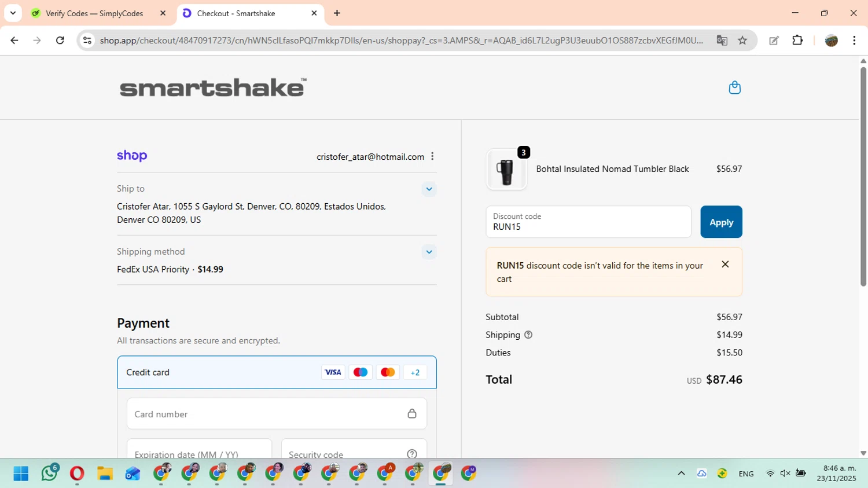Open the tab search dropdown
This screenshot has height=488, width=868.
[13, 13]
